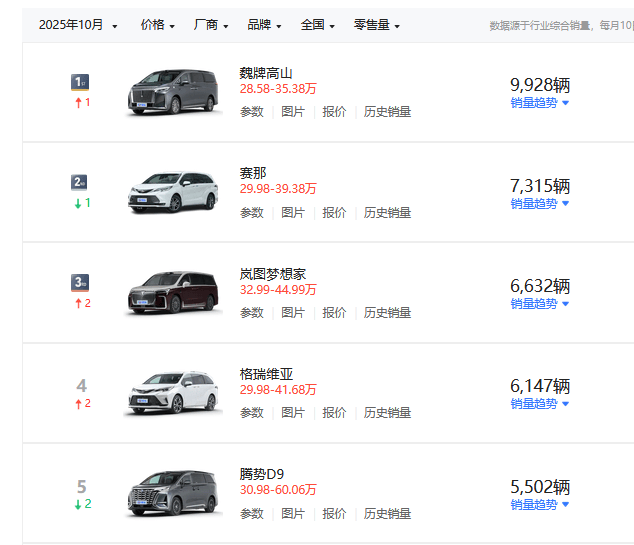The height and width of the screenshot is (545, 634).
Task: Expand the 价格 filter dropdown
Action: 157,25
